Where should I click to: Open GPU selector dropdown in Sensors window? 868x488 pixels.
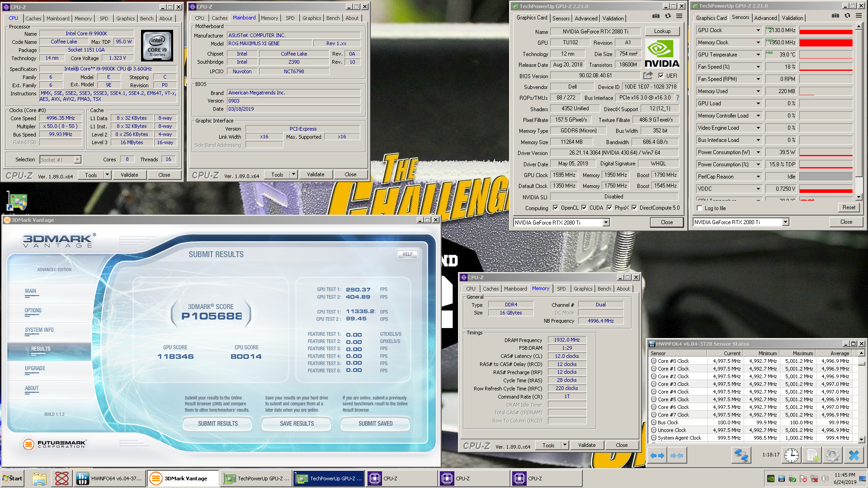click(785, 222)
